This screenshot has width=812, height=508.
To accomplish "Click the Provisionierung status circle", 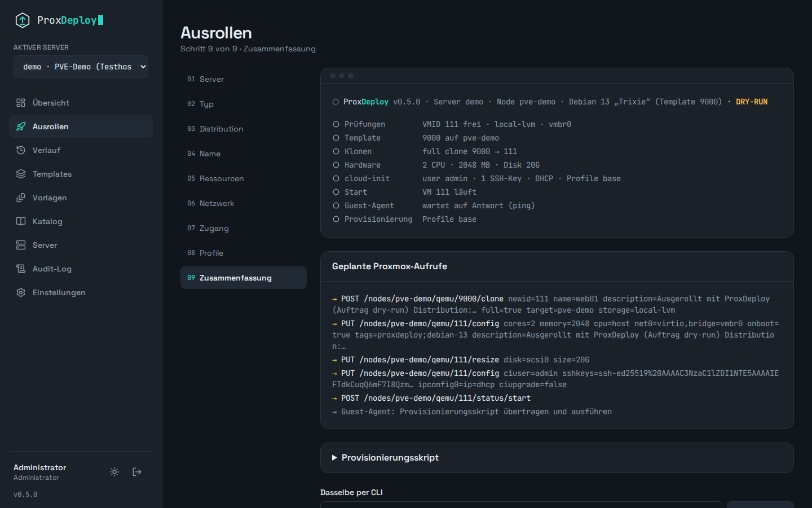I will pyautogui.click(x=336, y=219).
